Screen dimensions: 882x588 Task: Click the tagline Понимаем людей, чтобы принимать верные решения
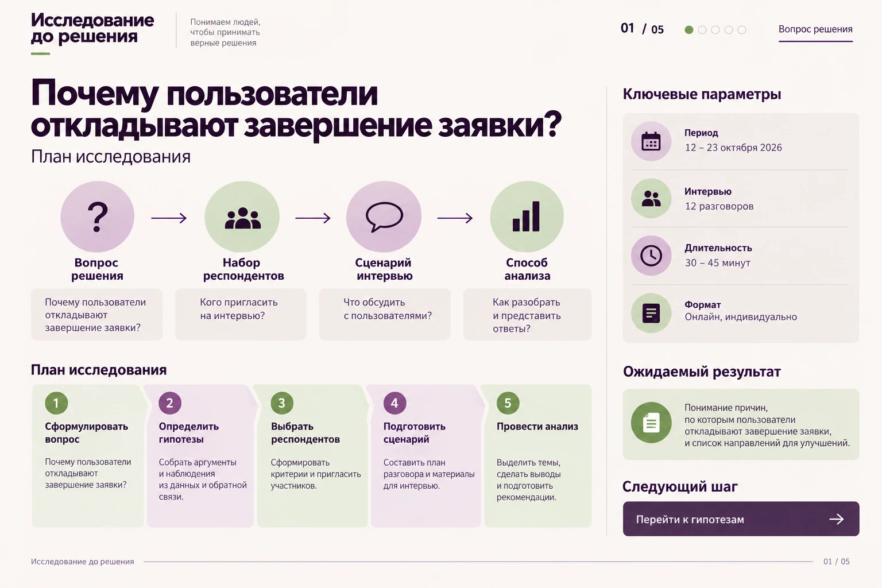click(225, 32)
